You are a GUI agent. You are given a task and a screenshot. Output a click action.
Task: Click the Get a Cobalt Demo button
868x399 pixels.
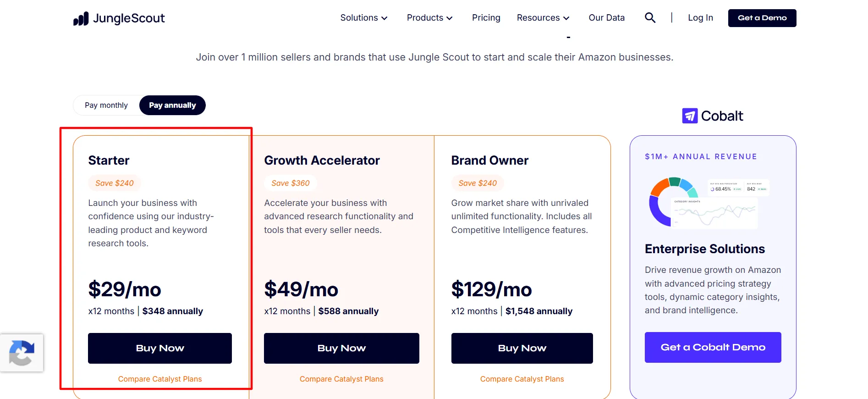pyautogui.click(x=713, y=347)
